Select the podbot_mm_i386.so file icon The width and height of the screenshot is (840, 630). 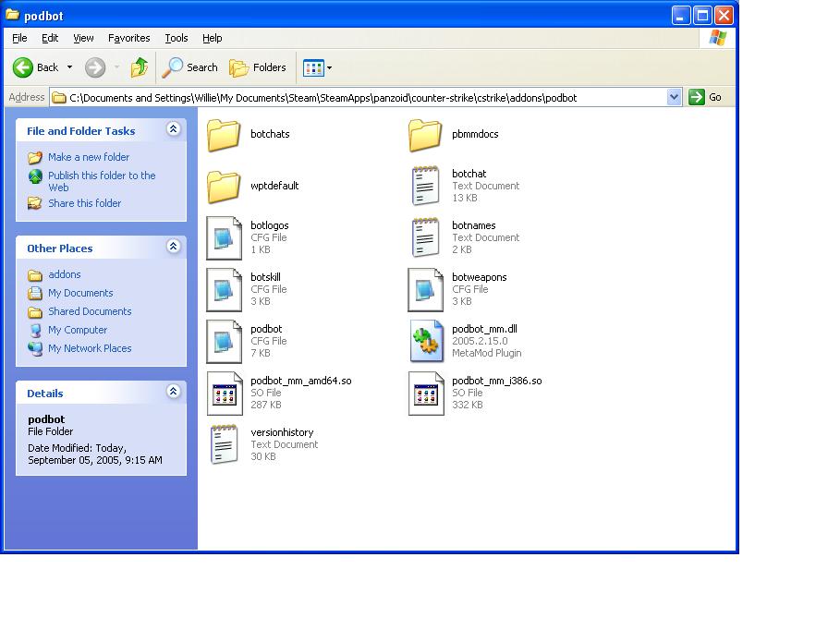426,394
